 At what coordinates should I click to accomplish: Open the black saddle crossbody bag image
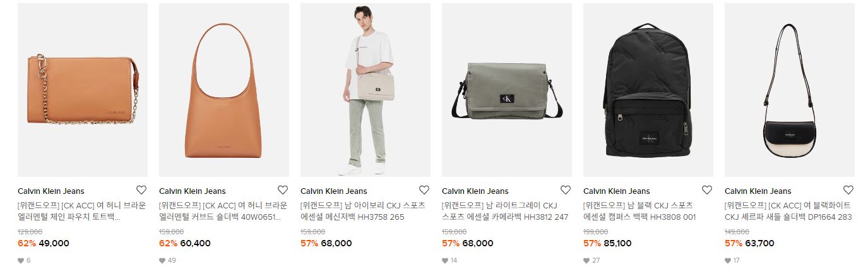(790, 90)
